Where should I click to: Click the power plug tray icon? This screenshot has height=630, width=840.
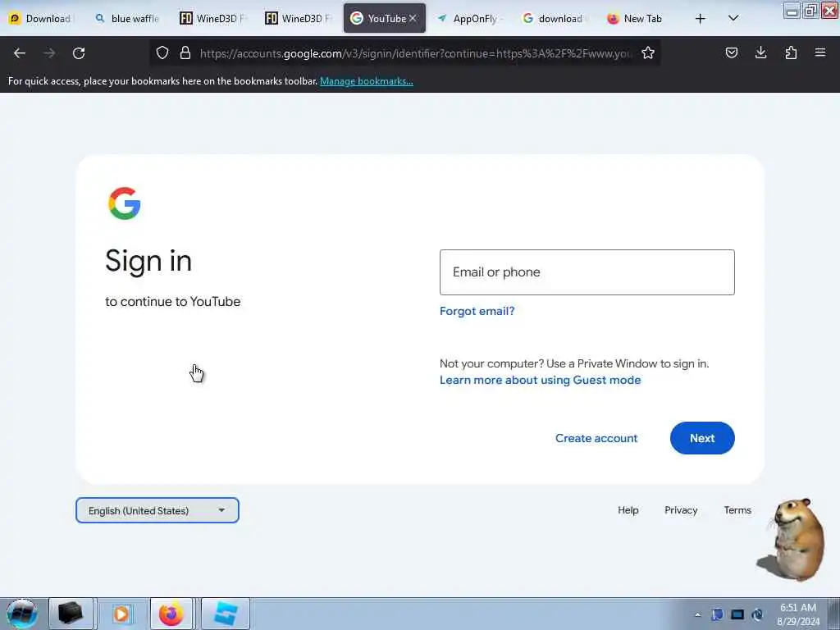[757, 614]
